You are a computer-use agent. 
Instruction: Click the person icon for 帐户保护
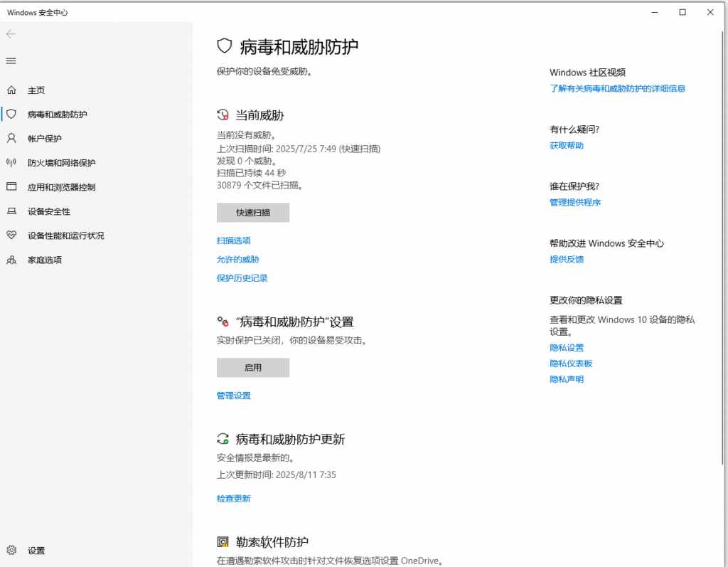coord(11,139)
